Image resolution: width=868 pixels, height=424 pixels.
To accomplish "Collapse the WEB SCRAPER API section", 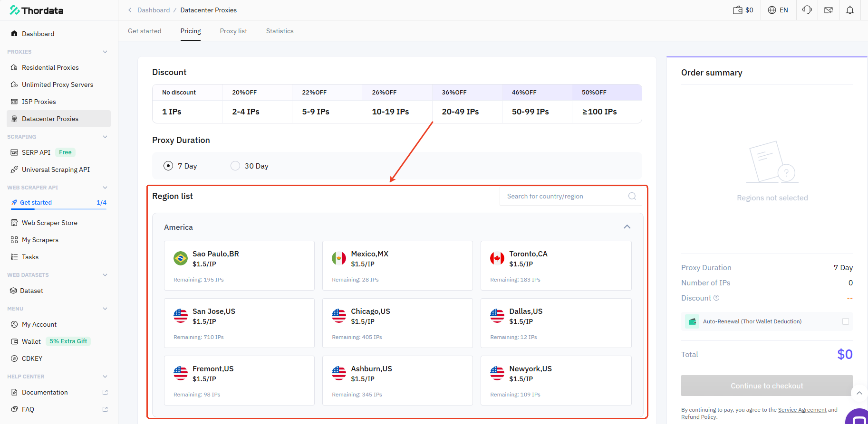I will pyautogui.click(x=105, y=188).
